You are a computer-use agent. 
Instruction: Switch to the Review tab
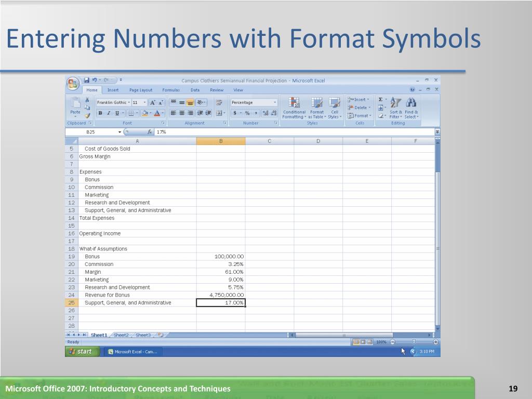217,90
